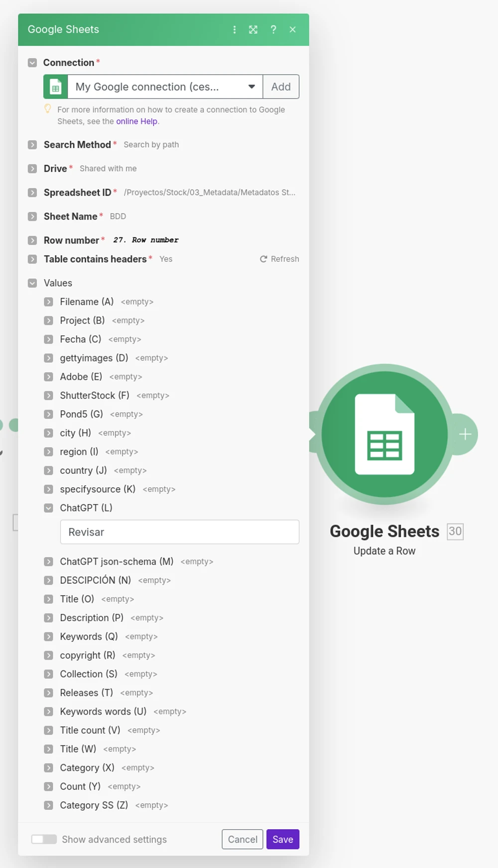Expand country (J) value
The image size is (498, 868).
(48, 470)
